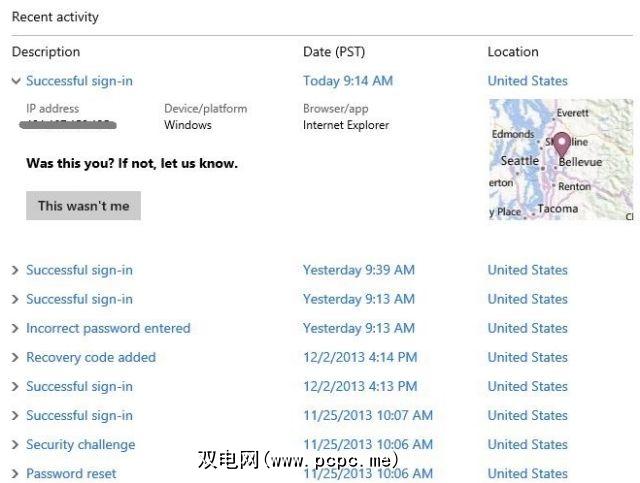
Task: Expand the Incorrect password entered row chevron
Action: (x=16, y=328)
